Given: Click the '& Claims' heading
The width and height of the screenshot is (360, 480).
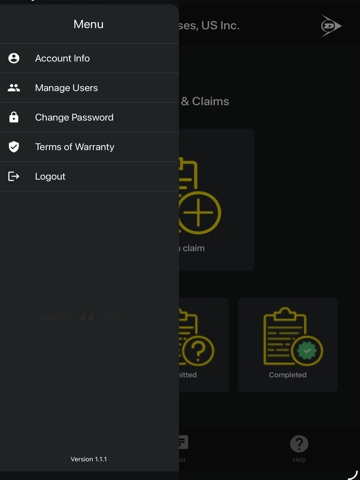Looking at the screenshot, I should [205, 101].
